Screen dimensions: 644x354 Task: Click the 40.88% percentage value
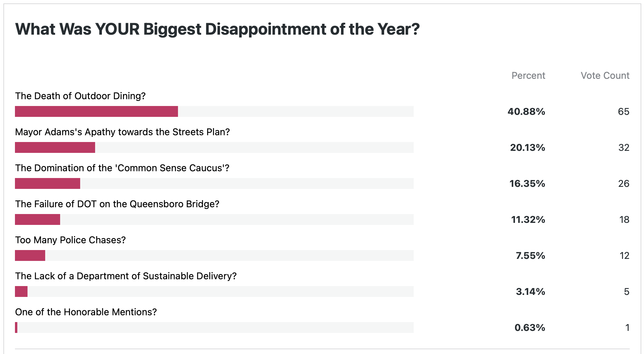[526, 111]
